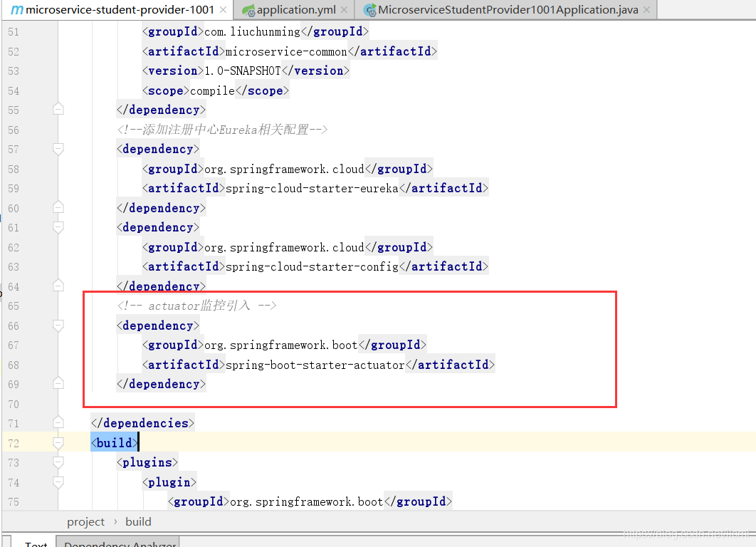Click 'spring-cloud-starter-config' artifact text

click(x=312, y=267)
